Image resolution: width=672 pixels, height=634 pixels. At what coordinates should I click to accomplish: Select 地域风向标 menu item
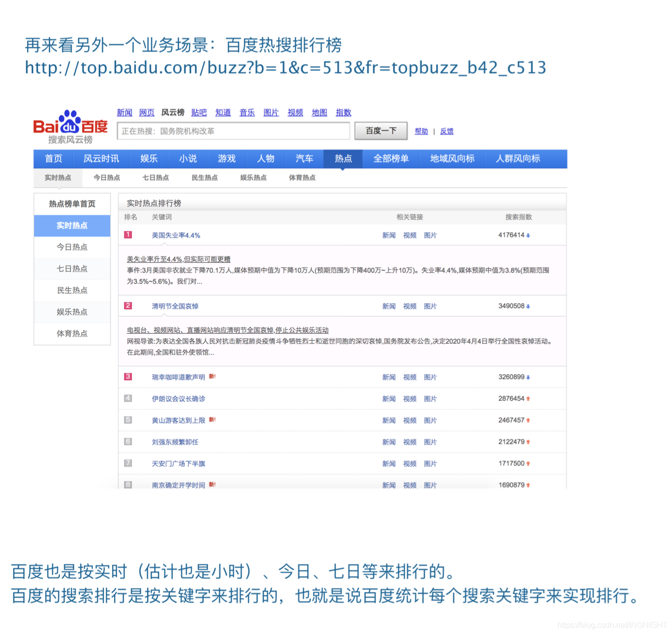(x=452, y=158)
